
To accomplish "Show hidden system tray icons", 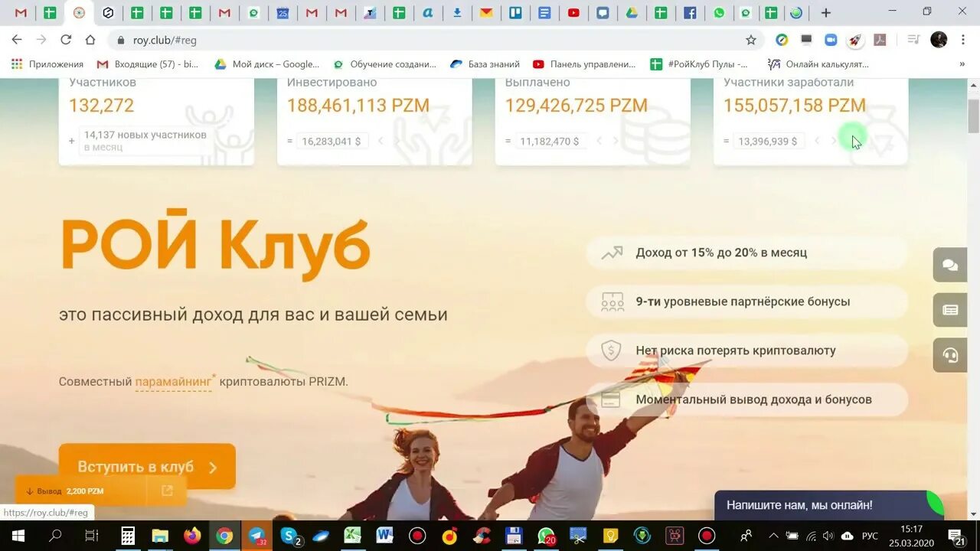I will [x=773, y=536].
